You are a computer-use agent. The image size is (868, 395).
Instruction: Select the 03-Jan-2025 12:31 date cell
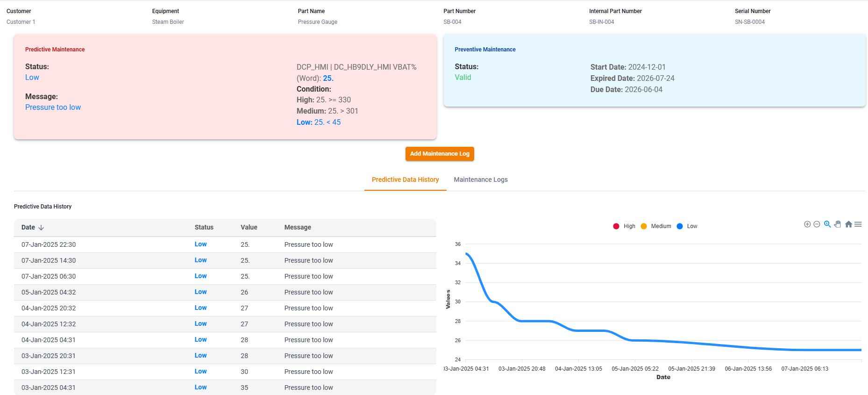pyautogui.click(x=49, y=372)
